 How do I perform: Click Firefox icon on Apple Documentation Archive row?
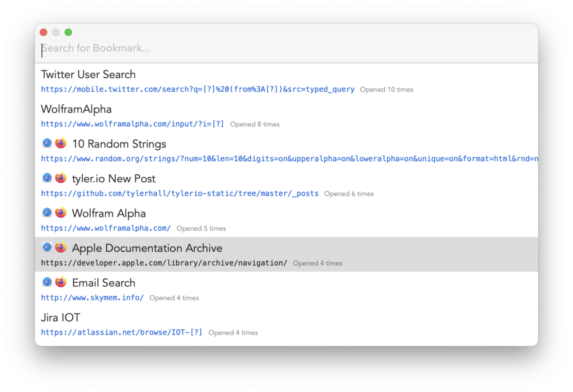pyautogui.click(x=61, y=247)
